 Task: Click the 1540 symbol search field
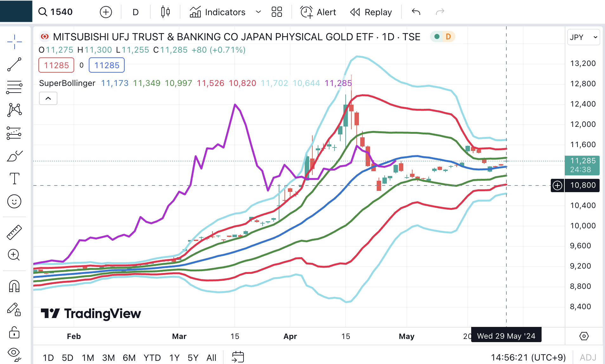tap(62, 12)
